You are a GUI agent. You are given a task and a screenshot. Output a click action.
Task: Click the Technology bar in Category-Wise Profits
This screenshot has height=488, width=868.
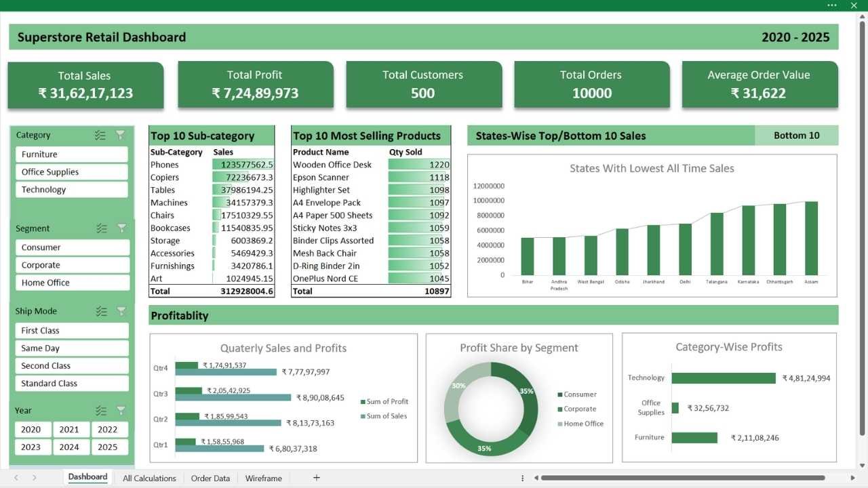point(724,378)
